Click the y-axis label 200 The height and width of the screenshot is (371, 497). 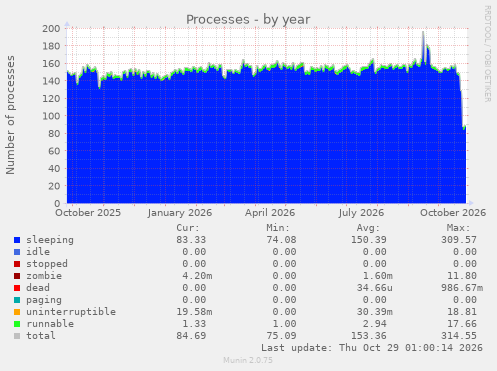[51, 28]
